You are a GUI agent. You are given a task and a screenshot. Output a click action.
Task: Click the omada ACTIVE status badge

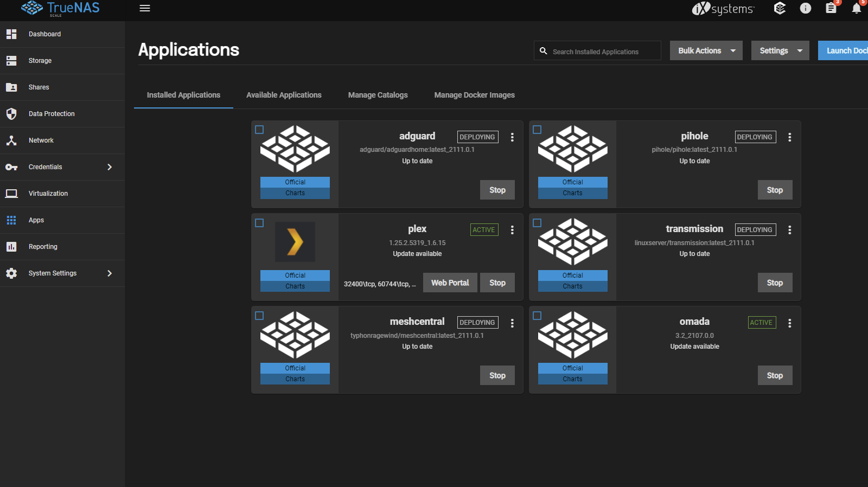762,323
